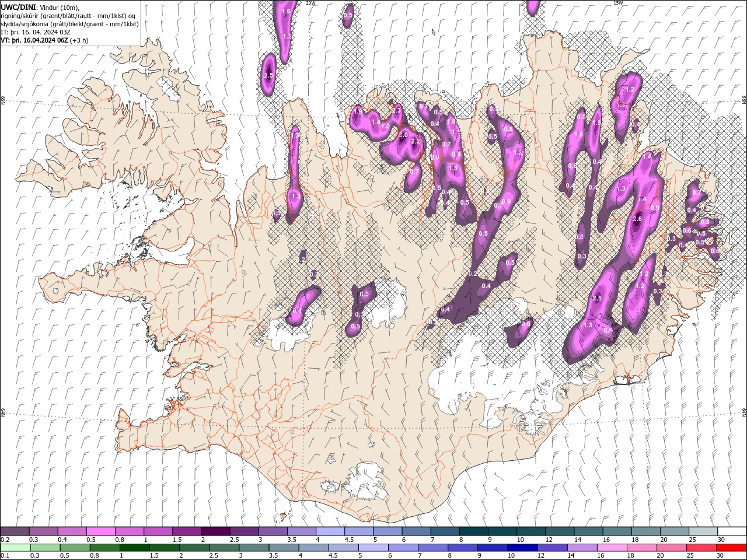Screen dimensions: 747x560
Task: Click the 'slydda/snjókoma (grátt/bleikt/grænt' header line
Action: 69,24
